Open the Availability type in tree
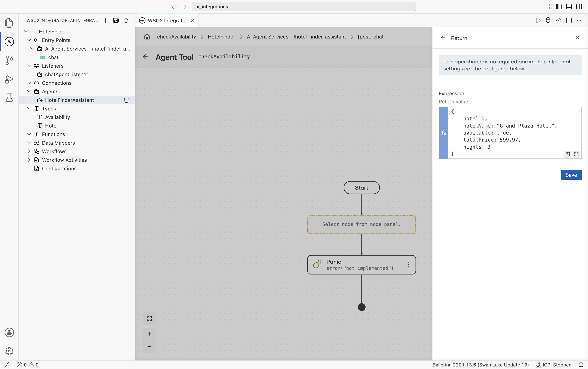 point(57,117)
